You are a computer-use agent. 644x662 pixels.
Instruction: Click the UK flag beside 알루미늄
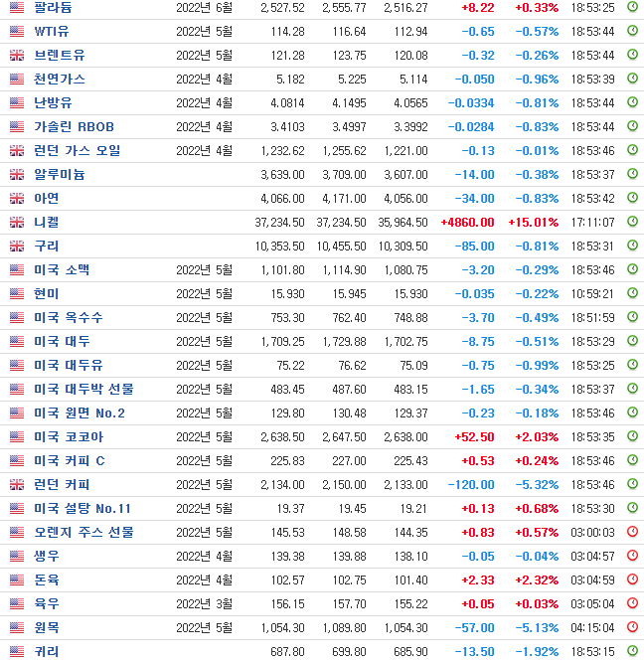[x=17, y=174]
